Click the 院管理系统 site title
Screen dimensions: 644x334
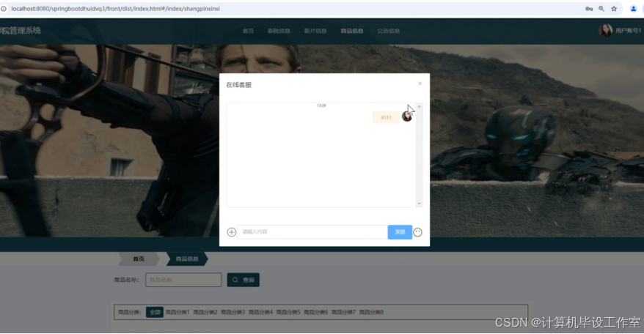tap(20, 30)
